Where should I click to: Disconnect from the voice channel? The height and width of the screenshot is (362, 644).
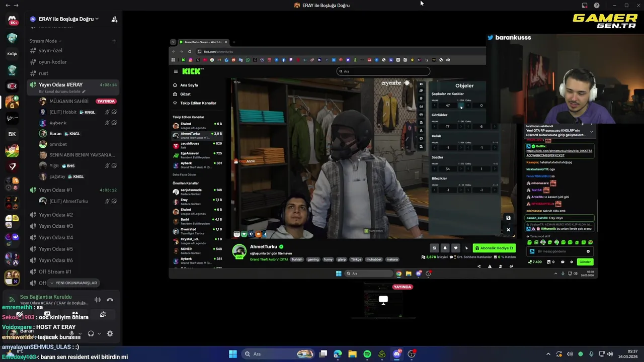(110, 300)
